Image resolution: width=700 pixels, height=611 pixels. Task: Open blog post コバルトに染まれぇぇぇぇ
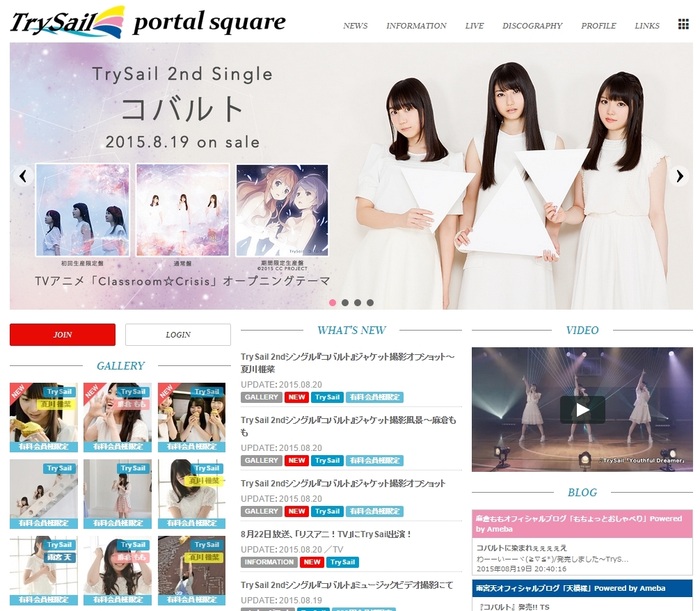521,548
